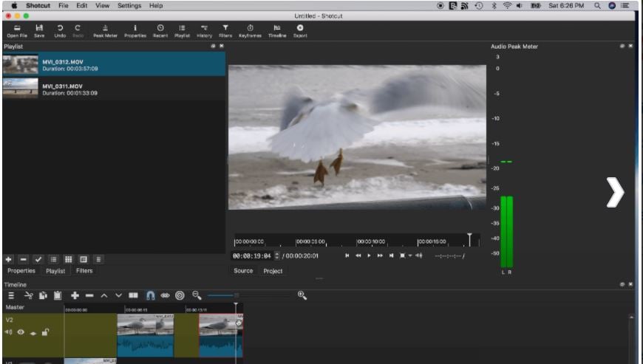Show the Keyframes panel via toolbar
The width and height of the screenshot is (643, 364).
250,30
